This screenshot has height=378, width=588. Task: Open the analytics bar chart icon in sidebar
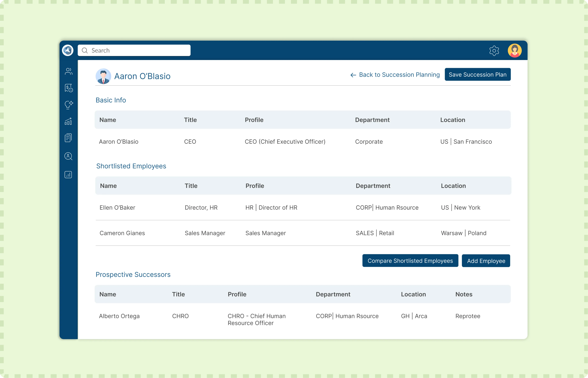click(68, 175)
